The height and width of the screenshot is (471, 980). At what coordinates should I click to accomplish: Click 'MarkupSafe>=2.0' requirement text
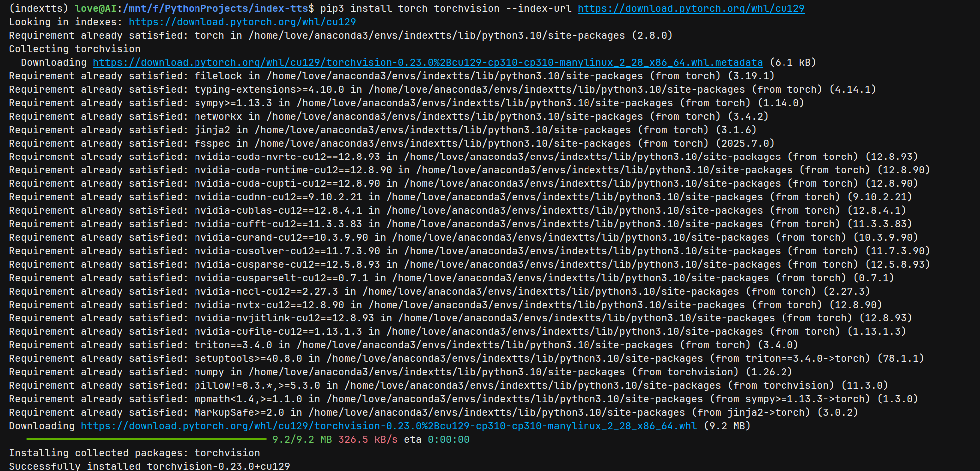[239, 412]
